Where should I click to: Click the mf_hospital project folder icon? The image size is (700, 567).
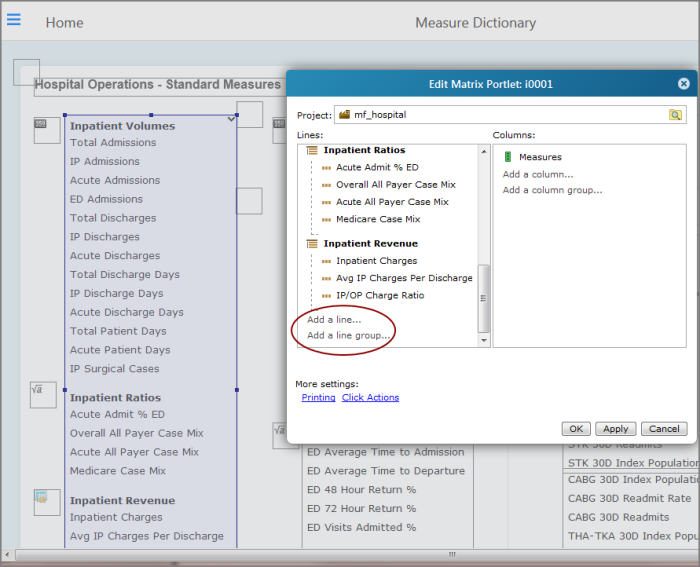pos(344,115)
